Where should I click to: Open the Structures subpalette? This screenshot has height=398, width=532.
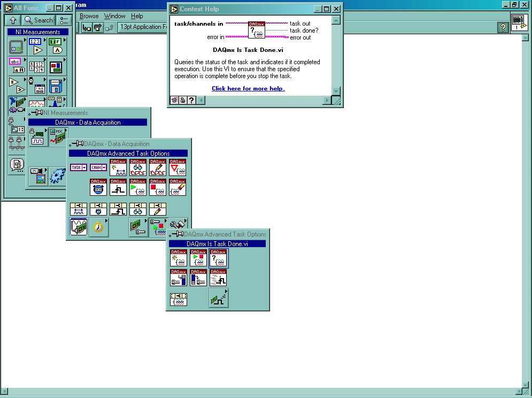tap(17, 47)
